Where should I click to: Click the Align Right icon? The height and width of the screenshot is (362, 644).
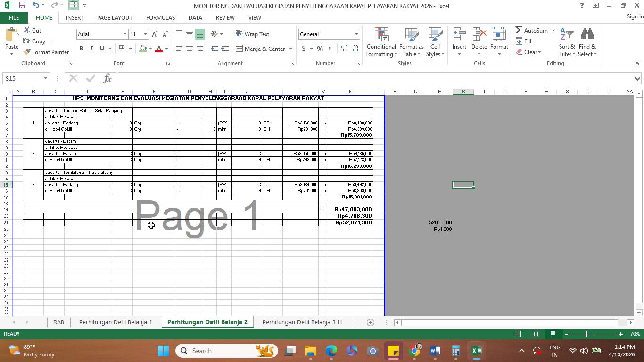coord(200,49)
